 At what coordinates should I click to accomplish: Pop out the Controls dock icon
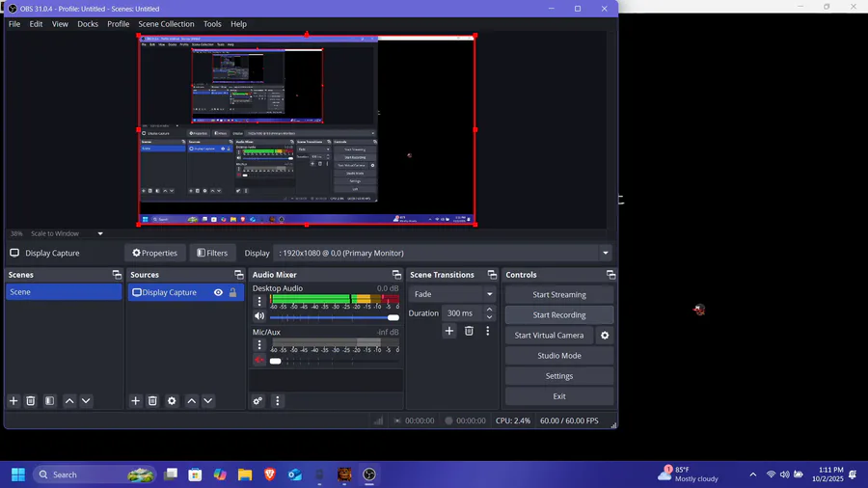610,275
